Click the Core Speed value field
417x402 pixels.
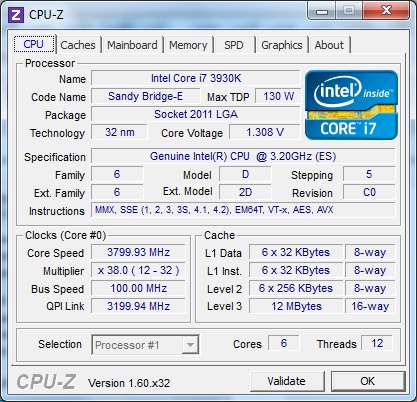[138, 252]
